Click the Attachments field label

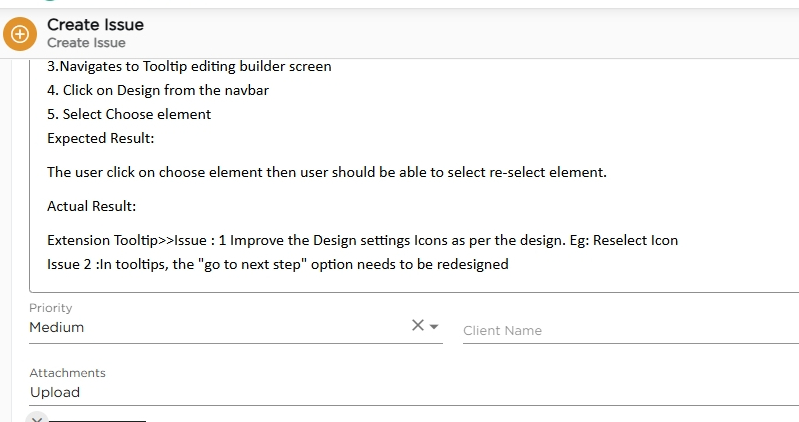67,373
